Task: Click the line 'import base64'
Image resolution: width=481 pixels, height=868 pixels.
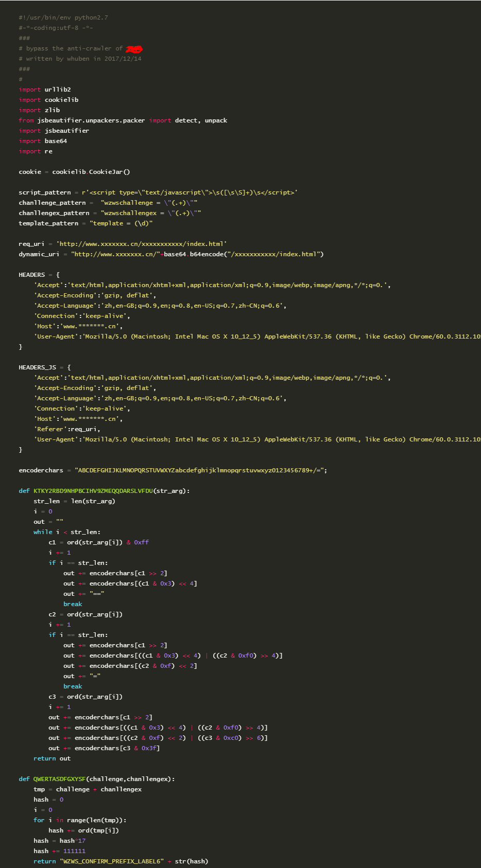Action: 43,141
